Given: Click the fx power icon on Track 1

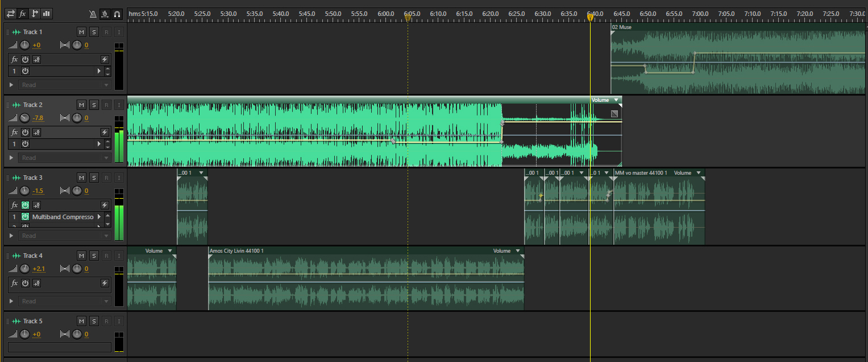Looking at the screenshot, I should (25, 59).
